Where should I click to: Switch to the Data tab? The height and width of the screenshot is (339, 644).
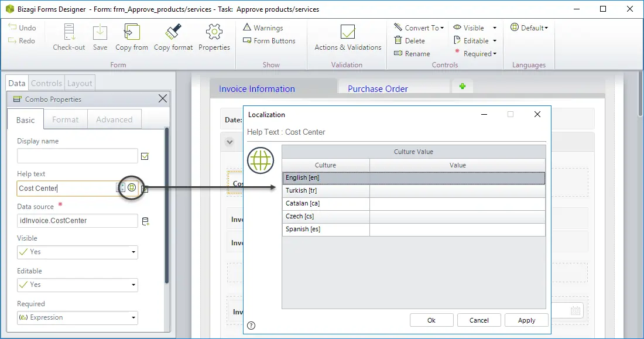[17, 83]
